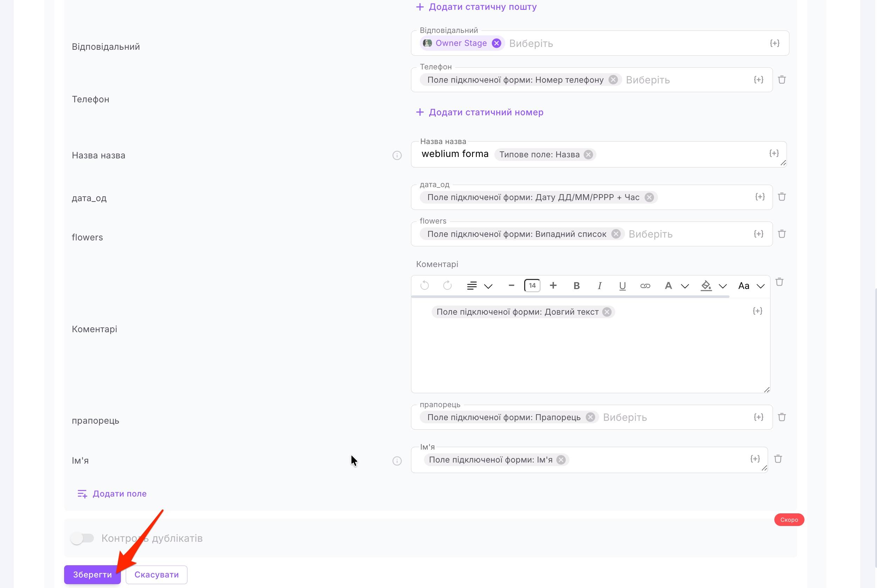Screen dimensions: 877x588
Task: Remove Типове поле: Назва chip
Action: (588, 155)
